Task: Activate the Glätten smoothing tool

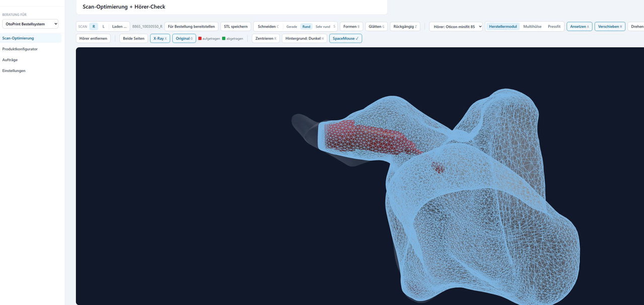Action: point(376,26)
